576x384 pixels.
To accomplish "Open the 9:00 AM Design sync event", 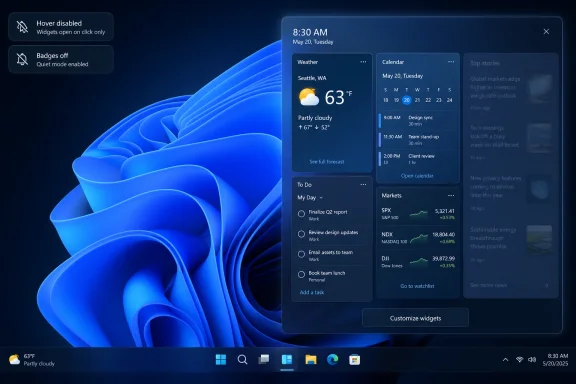I will coord(417,121).
